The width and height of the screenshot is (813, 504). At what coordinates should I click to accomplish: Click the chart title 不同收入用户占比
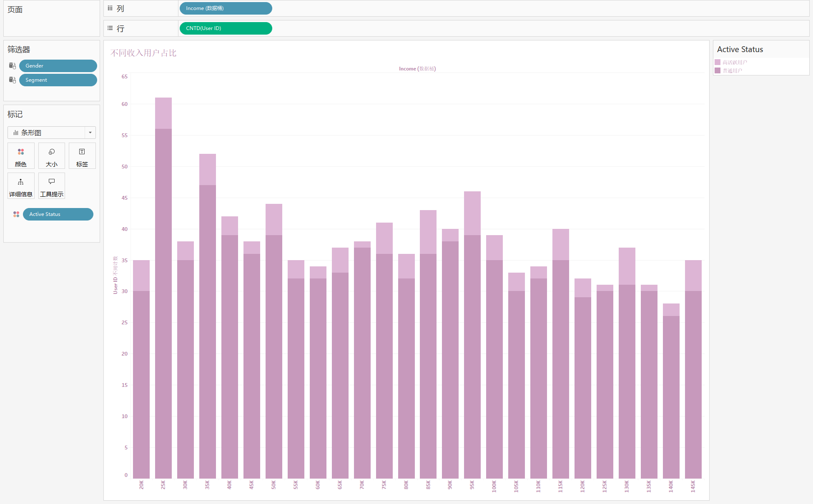click(x=143, y=53)
